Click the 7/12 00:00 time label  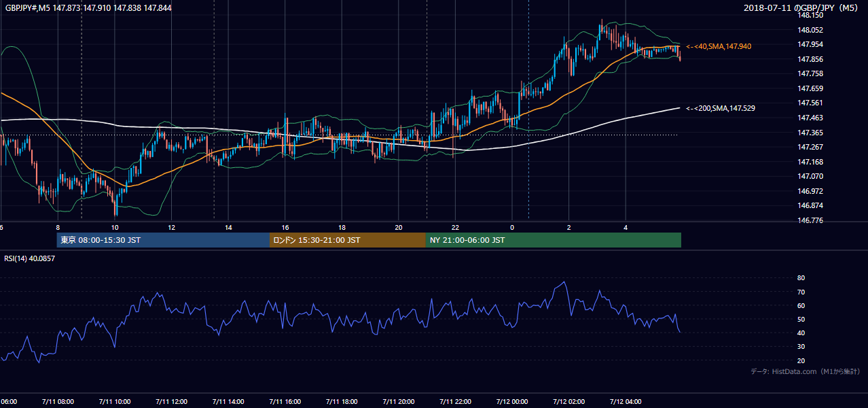tap(512, 401)
